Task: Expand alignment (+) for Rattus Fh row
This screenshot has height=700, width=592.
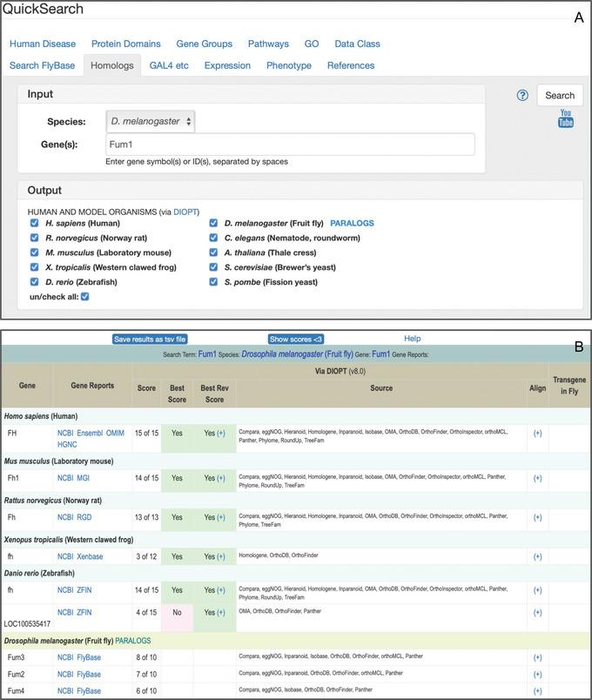Action: pyautogui.click(x=537, y=517)
